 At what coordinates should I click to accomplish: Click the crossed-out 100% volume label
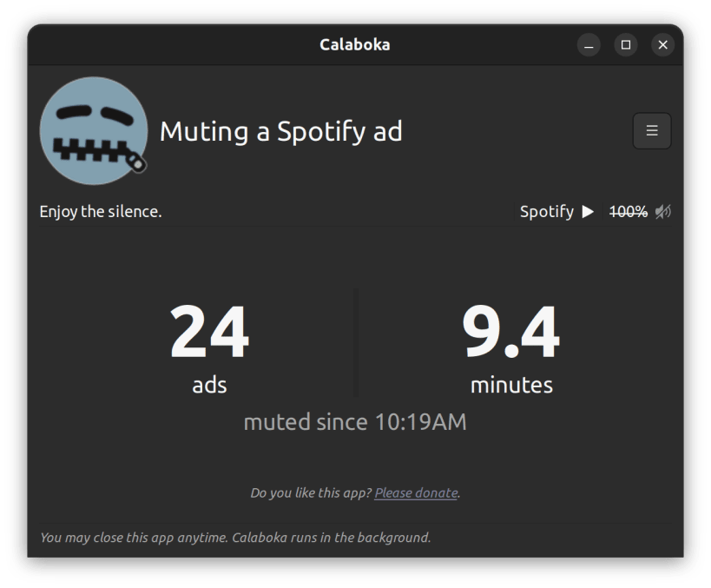click(x=628, y=211)
